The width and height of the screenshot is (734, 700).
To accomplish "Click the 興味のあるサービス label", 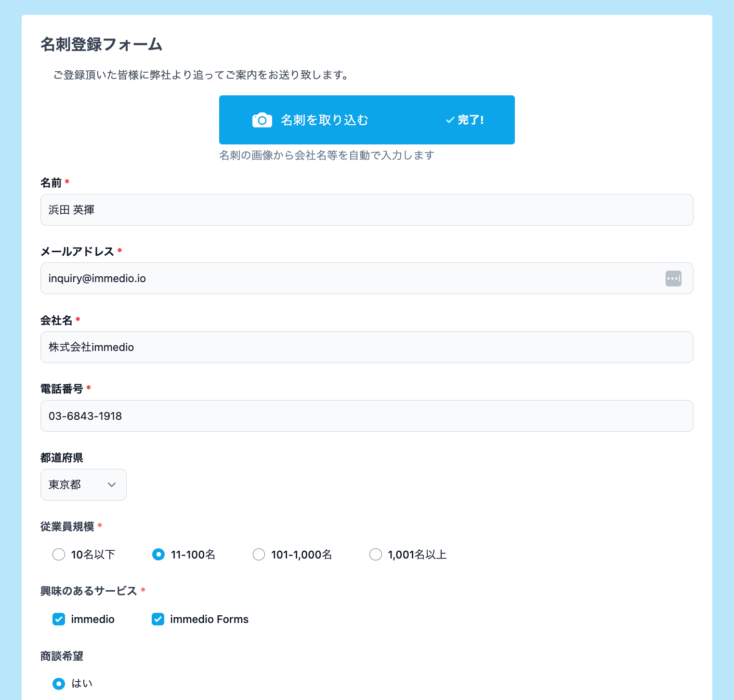I will click(x=89, y=591).
